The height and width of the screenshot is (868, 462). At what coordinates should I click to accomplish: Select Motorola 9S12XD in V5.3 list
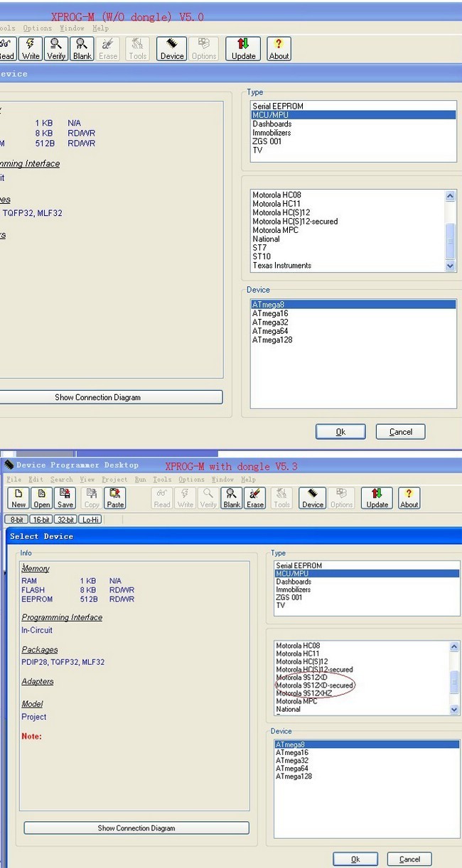click(x=362, y=678)
